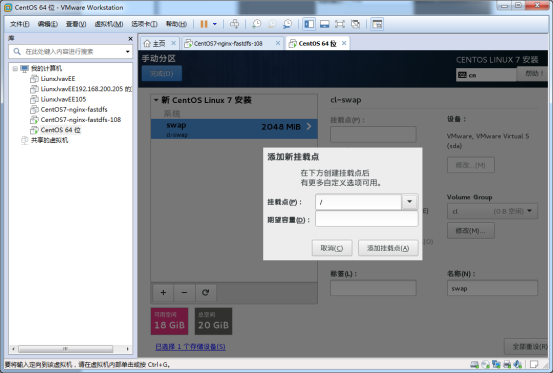This screenshot has height=373, width=553.
Task: Select LiunxJvavEE192.168.200.205 virtual machine
Action: point(86,89)
